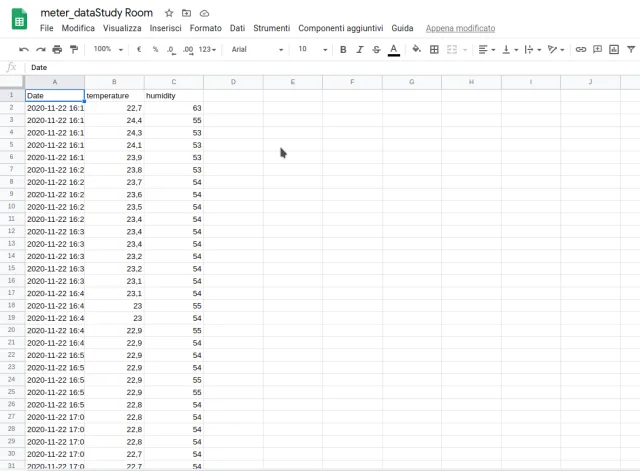Decrease decimal places
The height and width of the screenshot is (471, 640).
pos(171,50)
